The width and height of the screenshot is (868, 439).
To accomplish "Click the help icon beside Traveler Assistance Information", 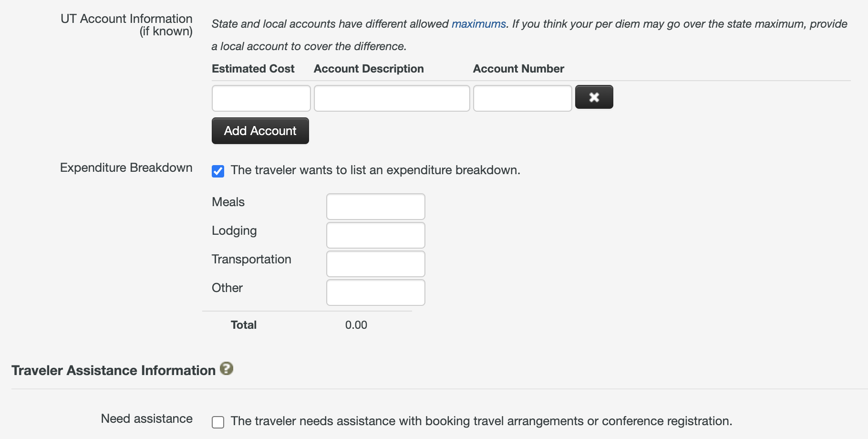I will (x=227, y=368).
